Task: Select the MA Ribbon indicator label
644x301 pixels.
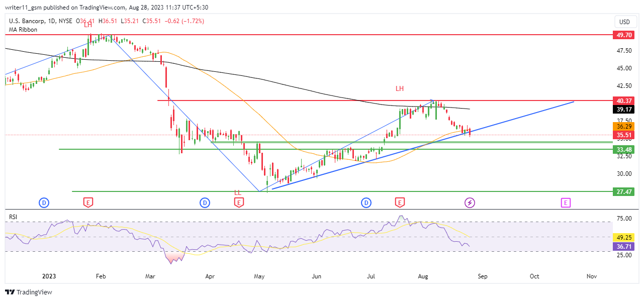Action: pos(23,30)
